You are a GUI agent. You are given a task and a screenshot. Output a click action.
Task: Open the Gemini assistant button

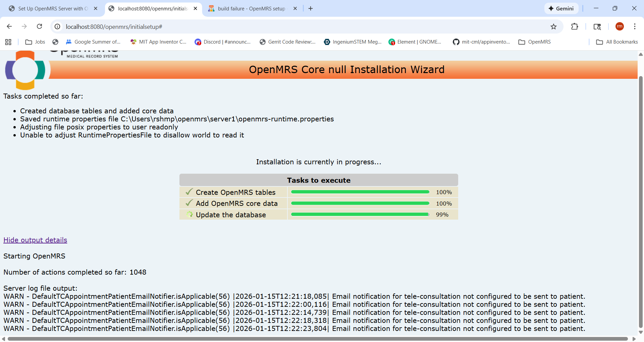point(561,8)
